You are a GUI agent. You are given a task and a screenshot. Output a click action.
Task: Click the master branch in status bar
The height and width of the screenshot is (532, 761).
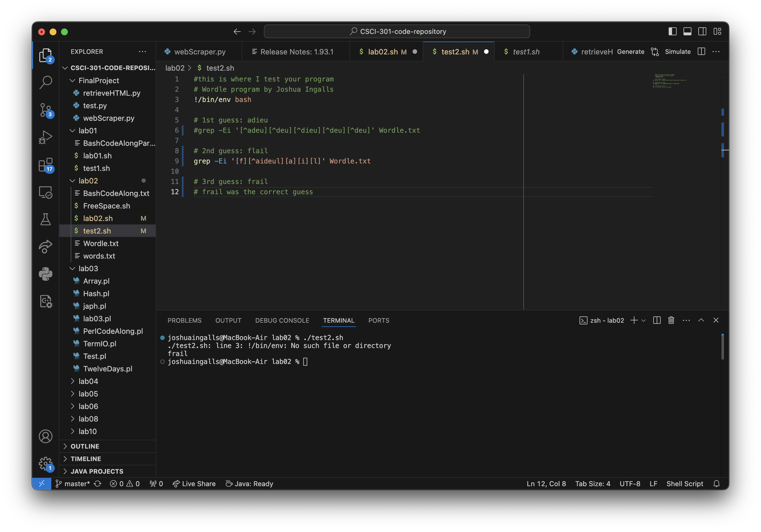pyautogui.click(x=73, y=484)
